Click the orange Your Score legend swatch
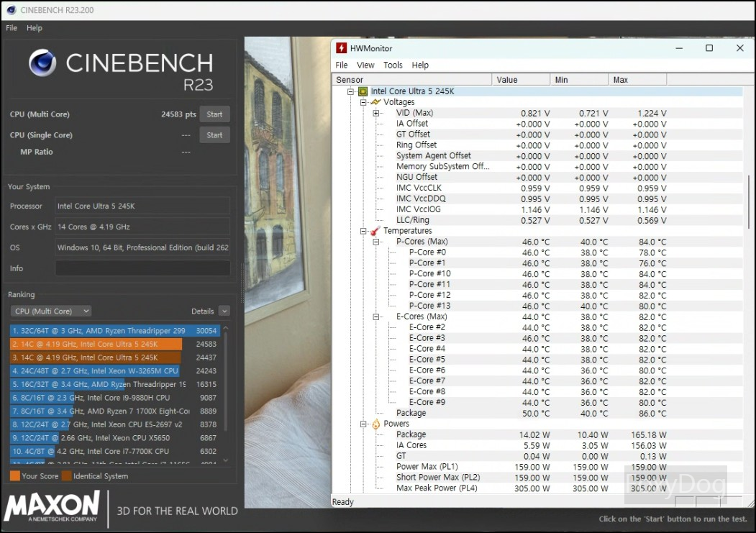756x533 pixels. (x=15, y=475)
